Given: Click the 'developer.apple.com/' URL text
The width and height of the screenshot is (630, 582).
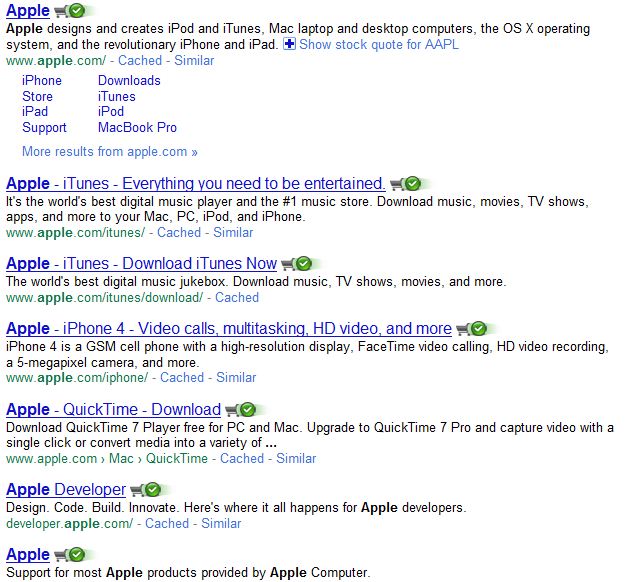Looking at the screenshot, I should 70,524.
